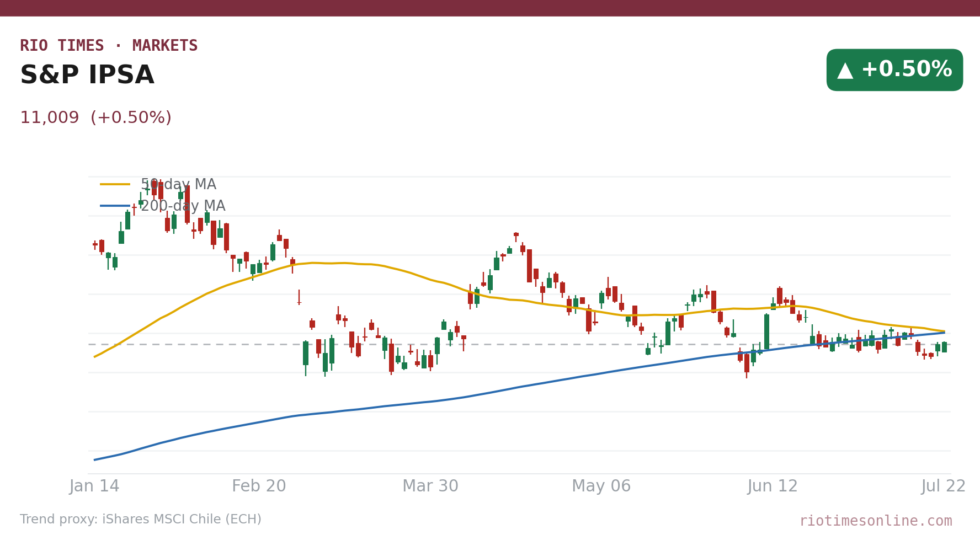Click the yellow 50-day MA legend swatch
The image size is (980, 551).
(x=115, y=185)
